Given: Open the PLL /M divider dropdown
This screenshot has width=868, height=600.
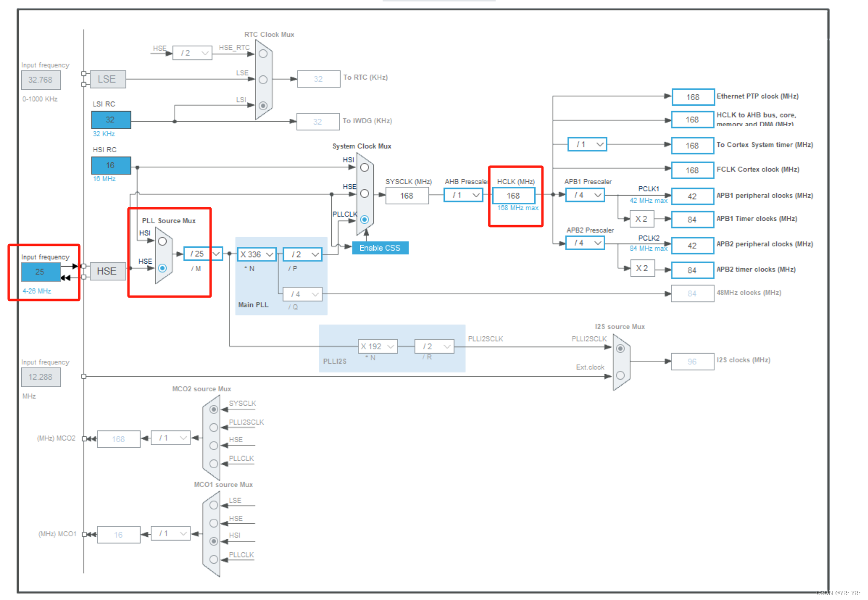Looking at the screenshot, I should point(203,254).
